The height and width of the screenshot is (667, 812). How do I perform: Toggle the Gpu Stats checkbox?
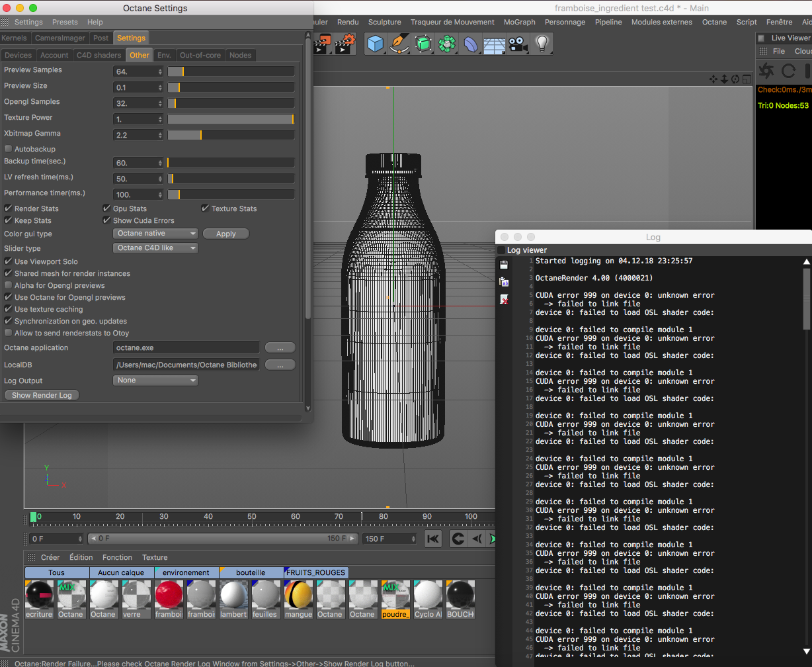[107, 208]
